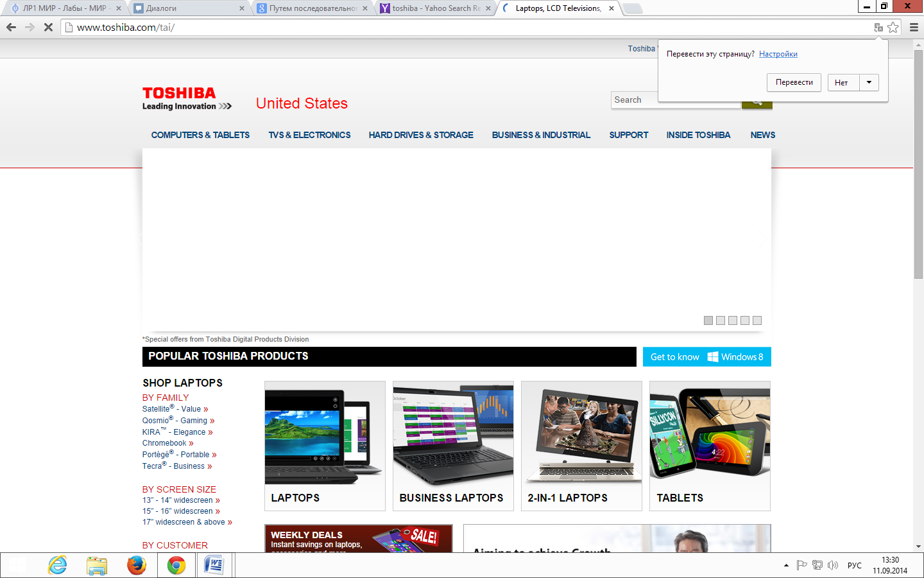Select the third carousel slide indicator
This screenshot has width=924, height=578.
pyautogui.click(x=733, y=320)
